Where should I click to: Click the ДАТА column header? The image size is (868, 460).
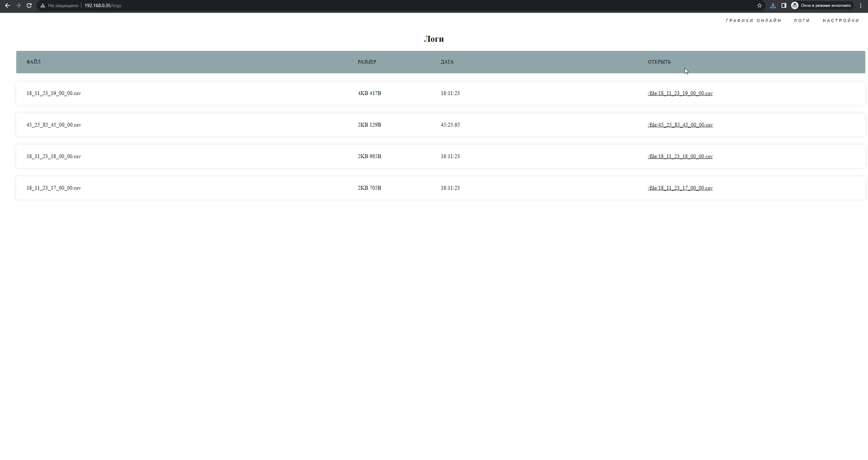click(x=447, y=62)
